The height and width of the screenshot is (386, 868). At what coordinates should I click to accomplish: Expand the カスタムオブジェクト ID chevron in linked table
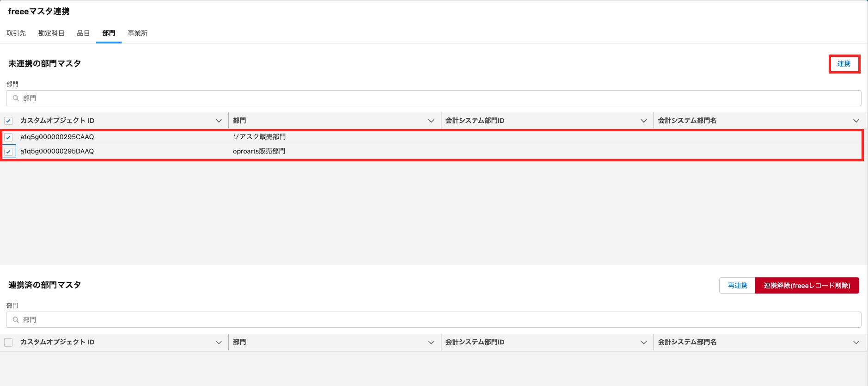click(219, 342)
